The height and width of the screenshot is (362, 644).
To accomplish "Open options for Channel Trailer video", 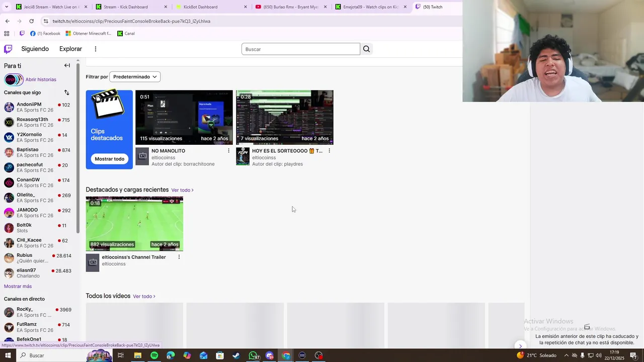I will coord(179,257).
